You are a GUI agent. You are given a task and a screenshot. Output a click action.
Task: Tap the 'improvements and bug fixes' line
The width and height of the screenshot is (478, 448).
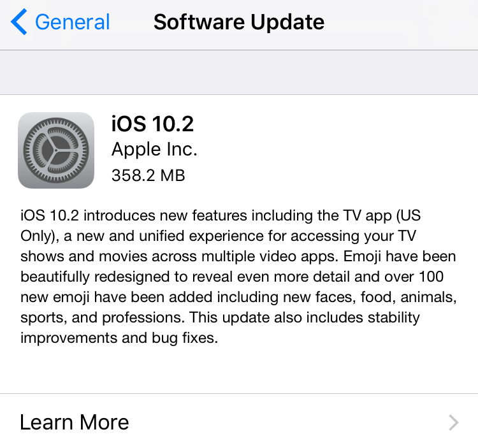pyautogui.click(x=119, y=338)
